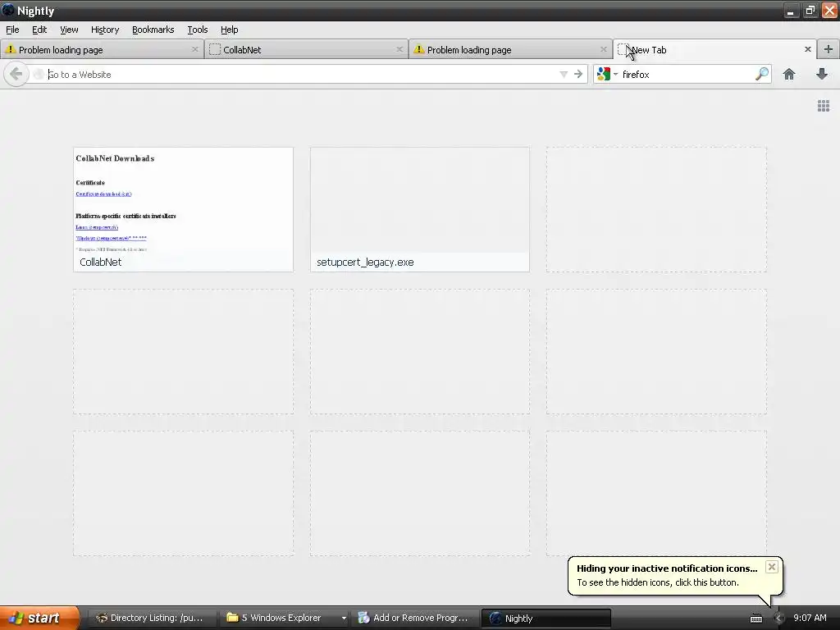
Task: Open the Bookmarks menu
Action: point(153,30)
